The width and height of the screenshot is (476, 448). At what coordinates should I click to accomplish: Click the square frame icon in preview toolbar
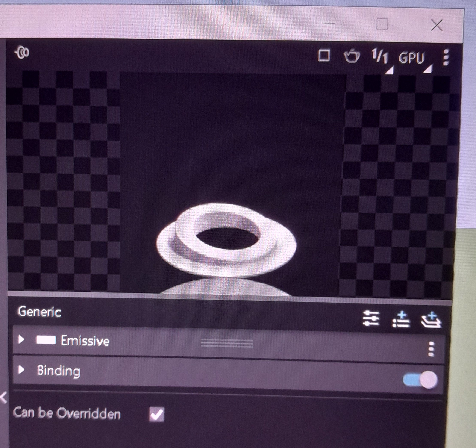pyautogui.click(x=324, y=56)
